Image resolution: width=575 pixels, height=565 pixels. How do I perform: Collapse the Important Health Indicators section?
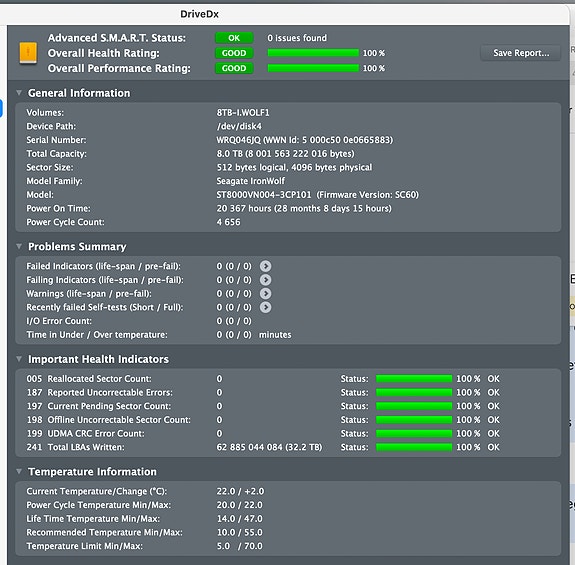click(19, 359)
